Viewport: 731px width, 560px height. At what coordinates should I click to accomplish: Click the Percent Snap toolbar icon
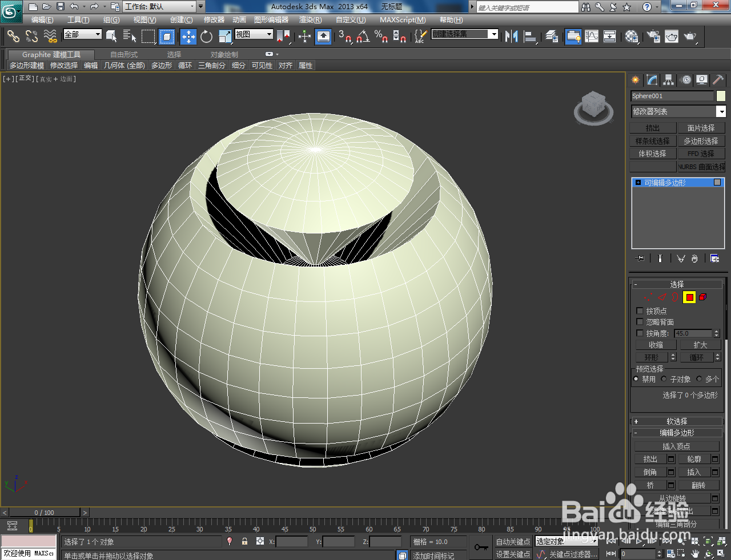(380, 37)
